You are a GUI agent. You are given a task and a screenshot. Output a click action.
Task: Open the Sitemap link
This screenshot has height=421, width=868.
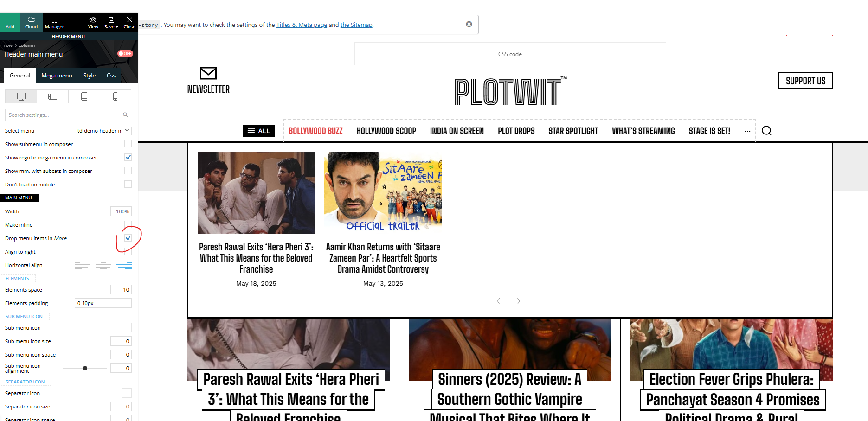pyautogui.click(x=356, y=25)
